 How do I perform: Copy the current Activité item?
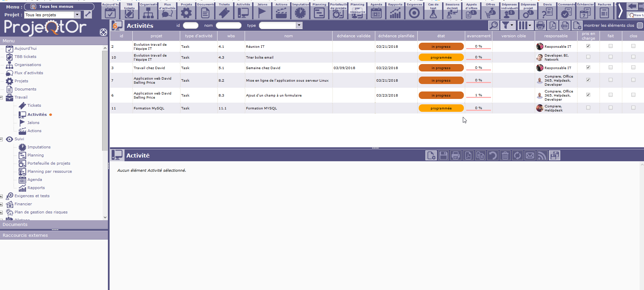tap(480, 156)
